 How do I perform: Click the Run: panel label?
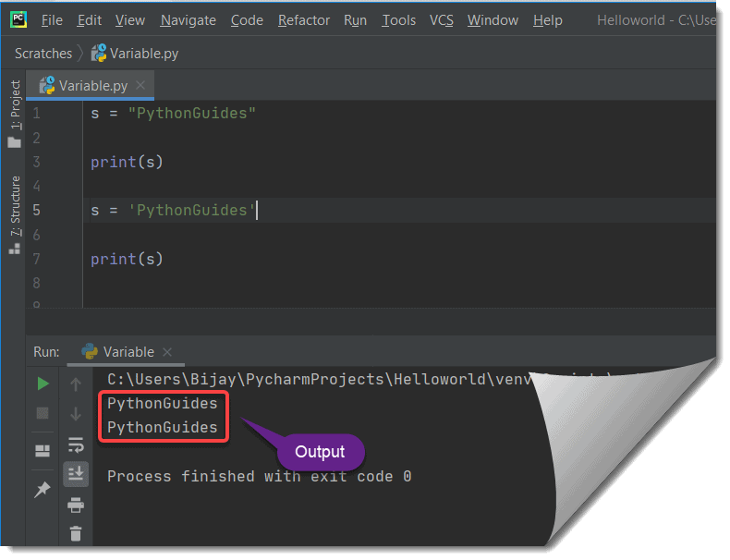click(46, 352)
